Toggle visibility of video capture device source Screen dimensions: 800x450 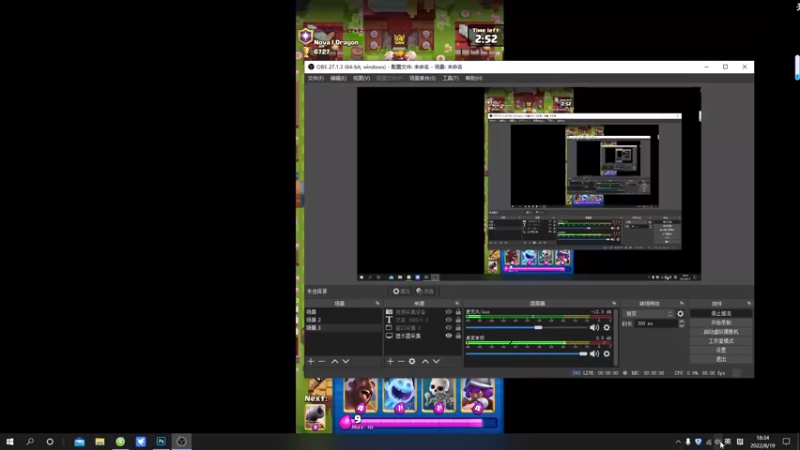[449, 312]
